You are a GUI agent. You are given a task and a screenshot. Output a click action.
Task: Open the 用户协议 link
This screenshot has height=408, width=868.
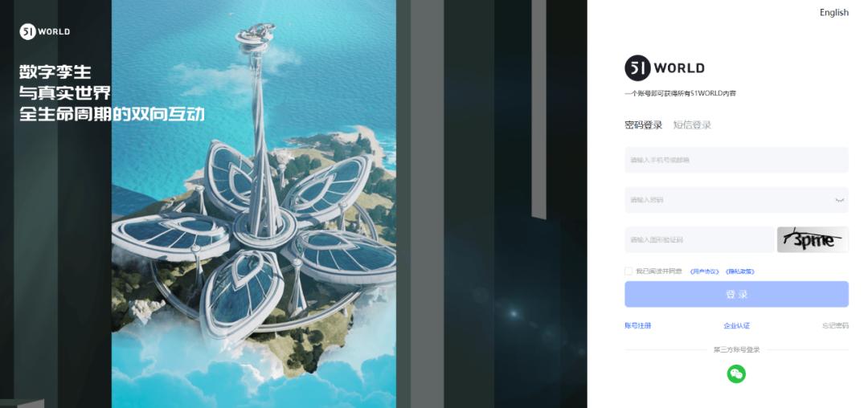(705, 271)
